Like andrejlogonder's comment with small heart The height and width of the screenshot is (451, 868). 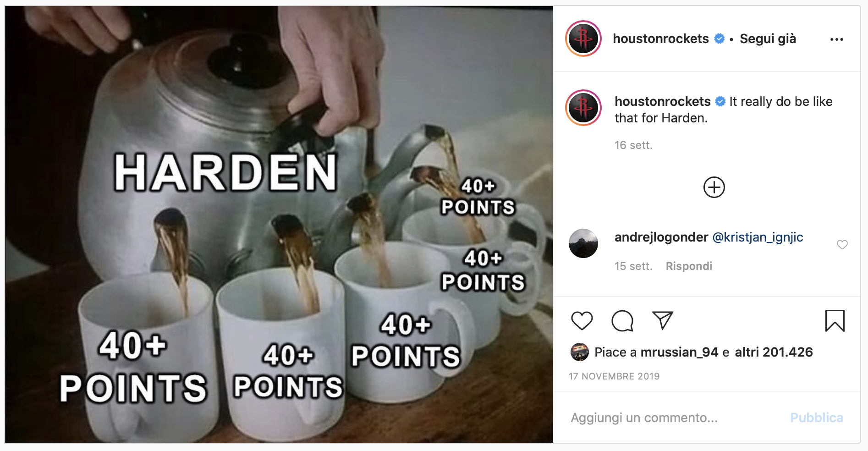pos(842,244)
